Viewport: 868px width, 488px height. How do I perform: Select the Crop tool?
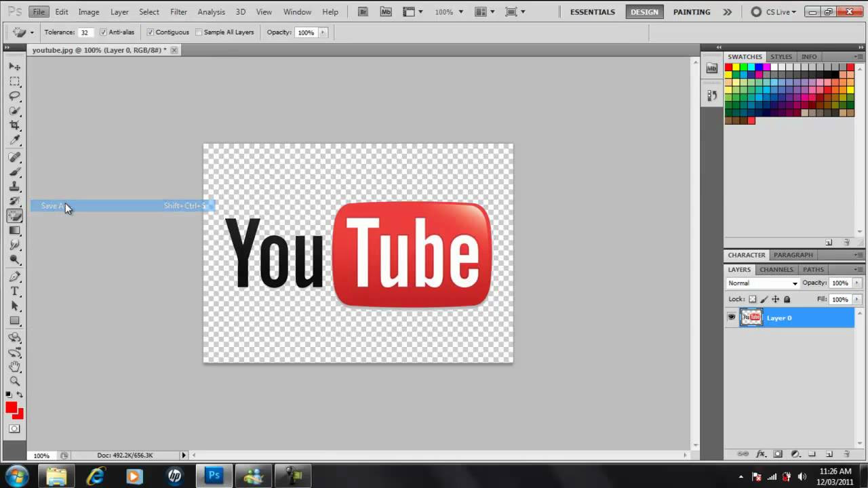coord(15,124)
